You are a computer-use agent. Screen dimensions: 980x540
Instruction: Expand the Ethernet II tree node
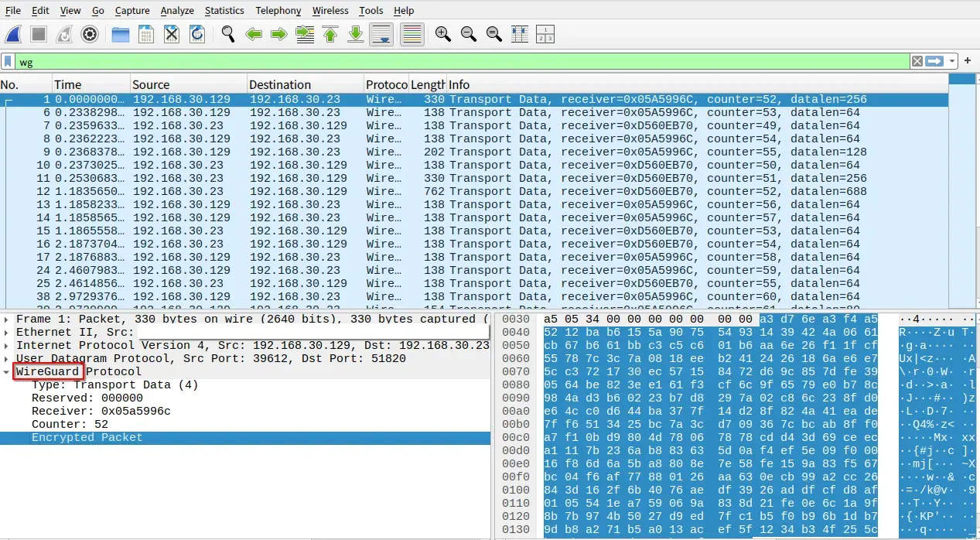(x=7, y=332)
